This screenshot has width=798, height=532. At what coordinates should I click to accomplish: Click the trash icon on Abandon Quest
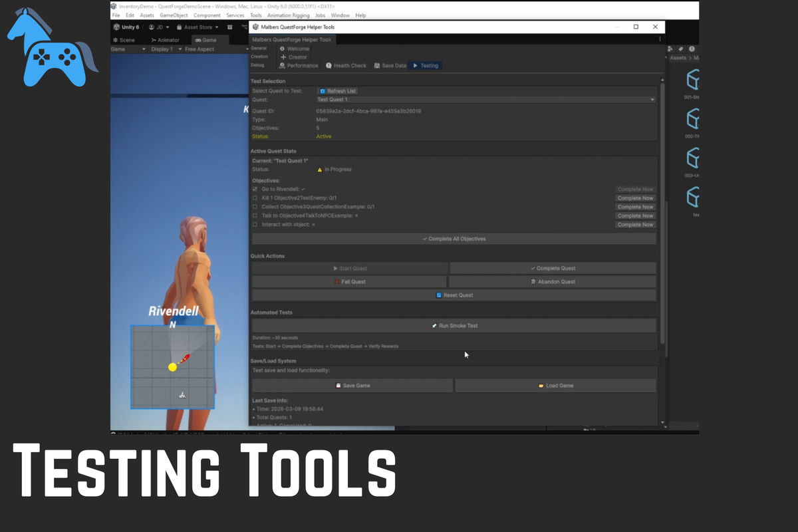tap(533, 282)
